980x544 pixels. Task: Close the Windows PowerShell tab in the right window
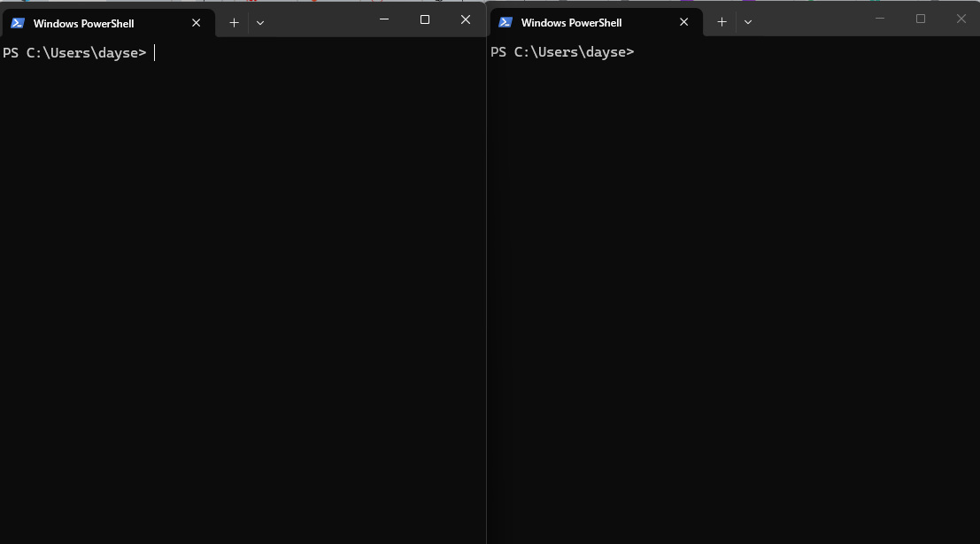tap(683, 22)
